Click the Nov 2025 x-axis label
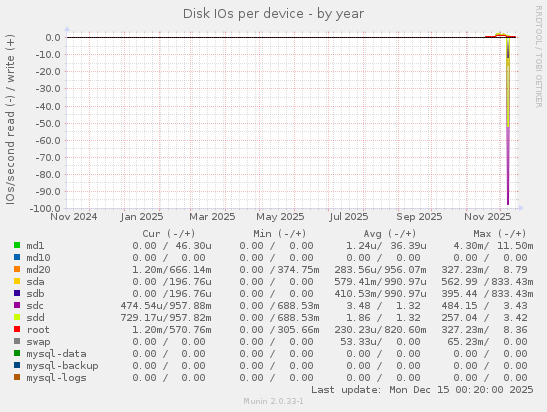The image size is (547, 412). (x=487, y=217)
